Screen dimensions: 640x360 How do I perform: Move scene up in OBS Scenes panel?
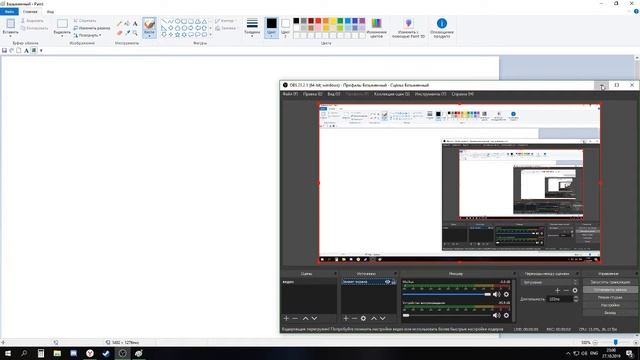(x=305, y=318)
